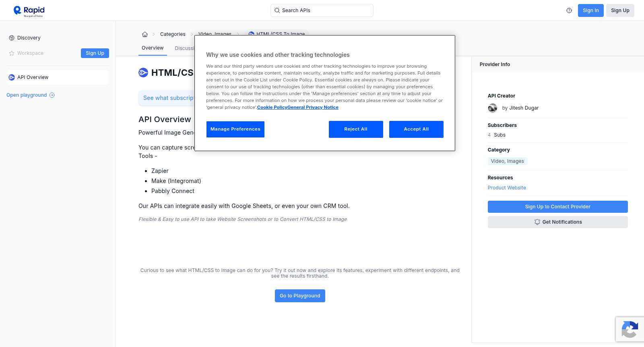This screenshot has width=644, height=347.
Task: Click Sign Up to Contact Provider
Action: point(558,207)
